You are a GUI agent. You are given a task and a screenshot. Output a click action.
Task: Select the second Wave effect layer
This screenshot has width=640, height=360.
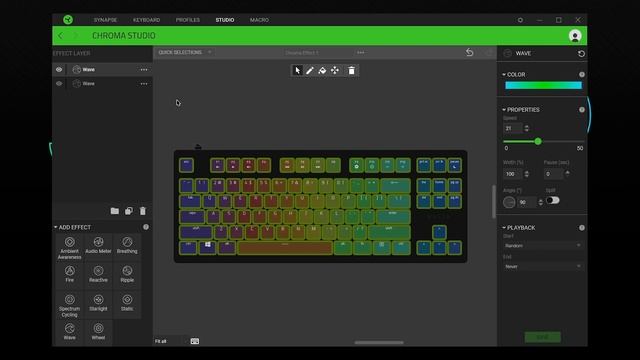point(102,84)
